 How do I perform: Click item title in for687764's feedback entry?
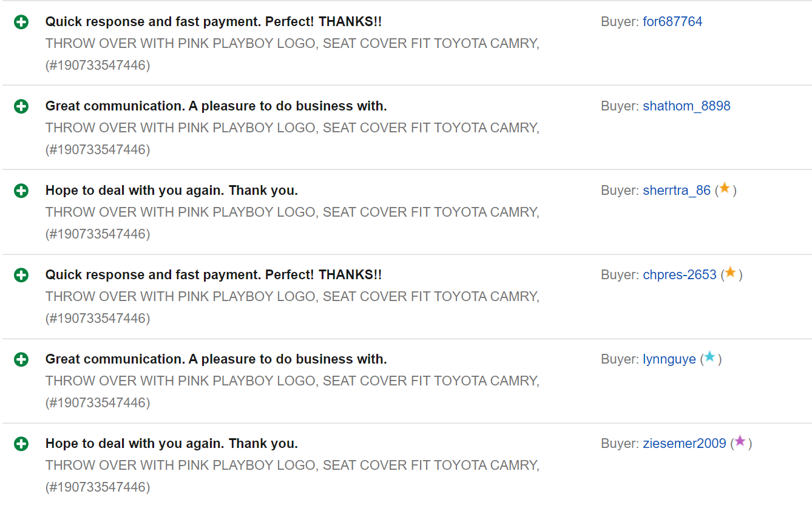click(x=293, y=44)
